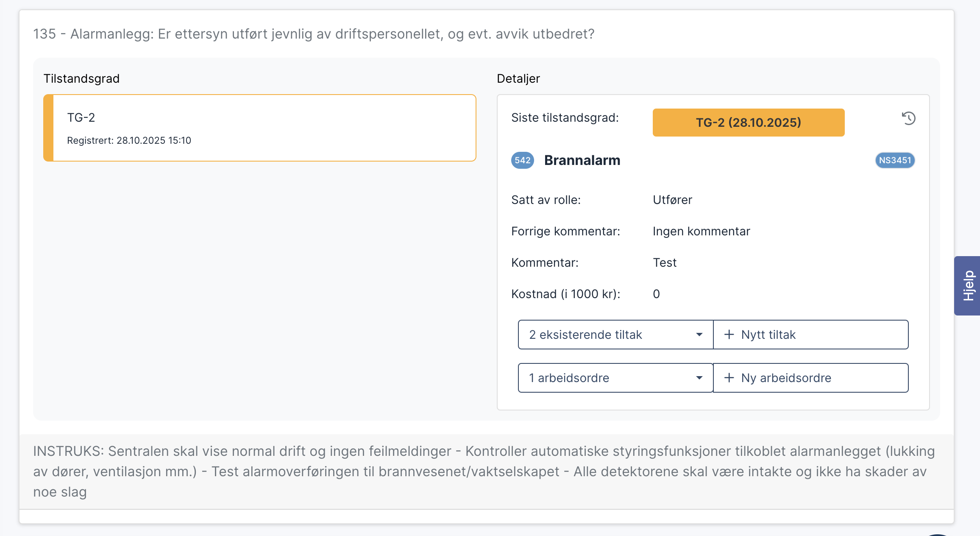This screenshot has width=980, height=536.
Task: Click plus icon on Nytt tiltak
Action: (729, 335)
